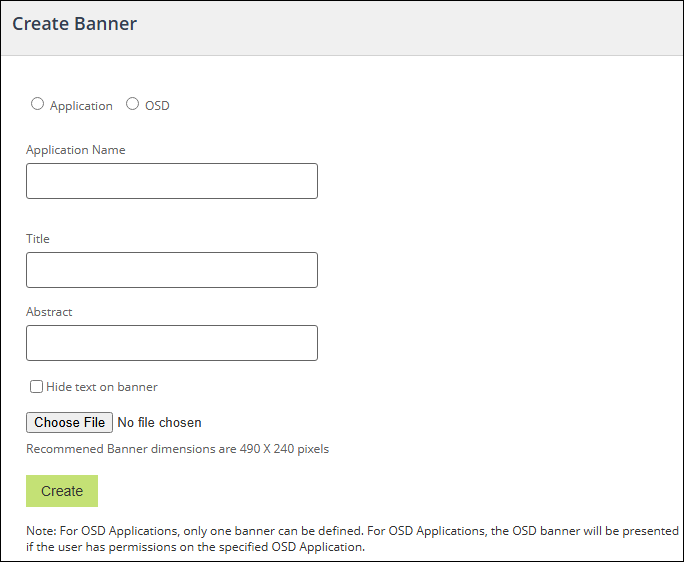Click the 'Create Banner' page heading
This screenshot has height=562, width=684.
coord(74,24)
